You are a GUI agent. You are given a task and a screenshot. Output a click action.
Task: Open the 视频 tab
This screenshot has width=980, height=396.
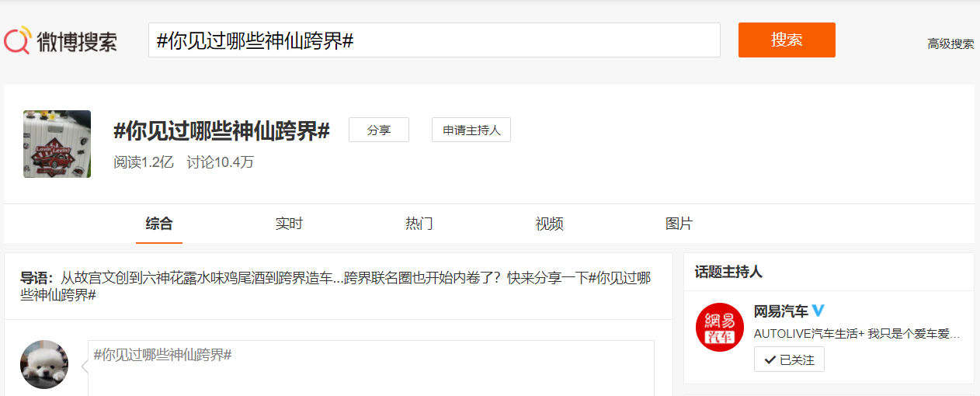pos(549,224)
